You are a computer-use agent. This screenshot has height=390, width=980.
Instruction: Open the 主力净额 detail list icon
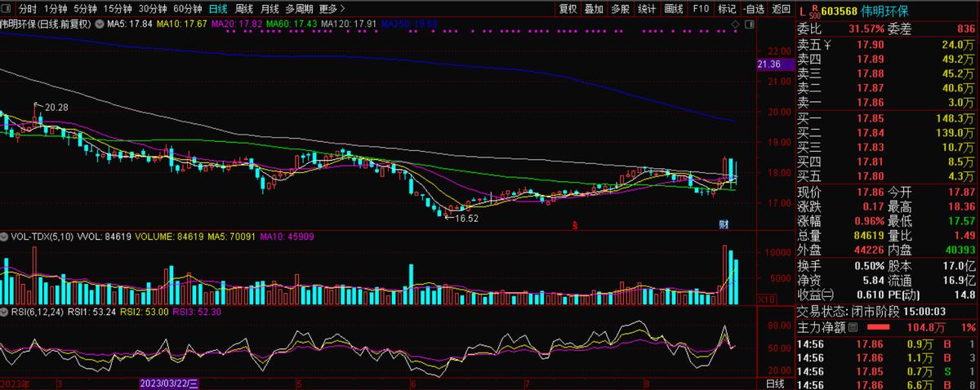853,328
